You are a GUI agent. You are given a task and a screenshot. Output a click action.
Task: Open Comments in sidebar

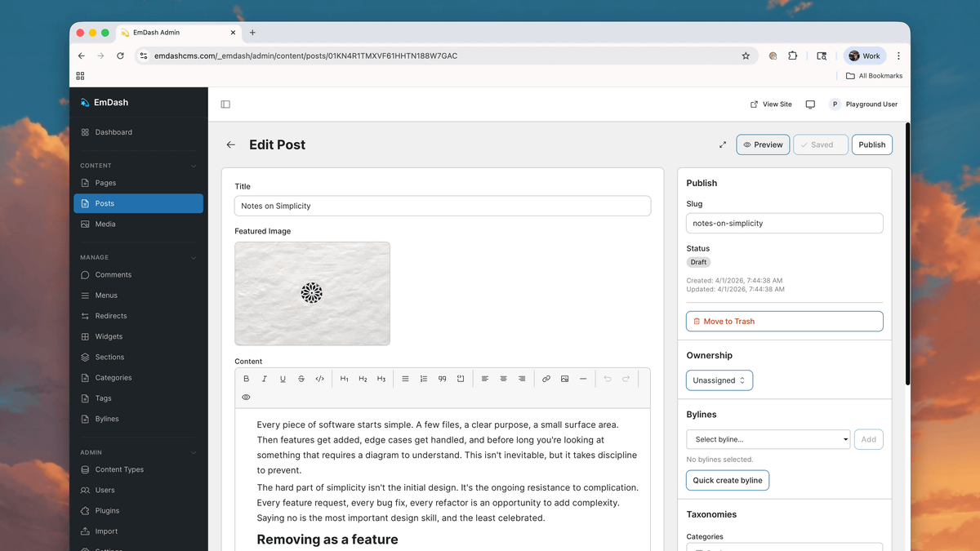[x=139, y=275]
